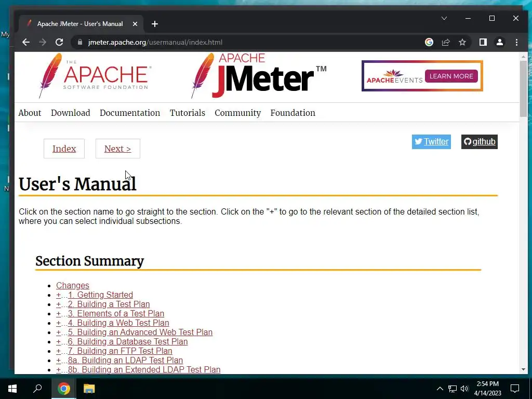Screen dimensions: 532x399
Task: Click the + before Building an FTP Test Plan
Action: click(58, 351)
